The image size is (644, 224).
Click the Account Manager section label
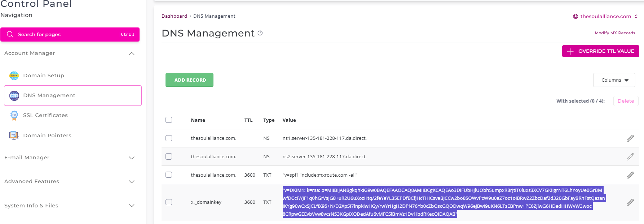click(30, 53)
